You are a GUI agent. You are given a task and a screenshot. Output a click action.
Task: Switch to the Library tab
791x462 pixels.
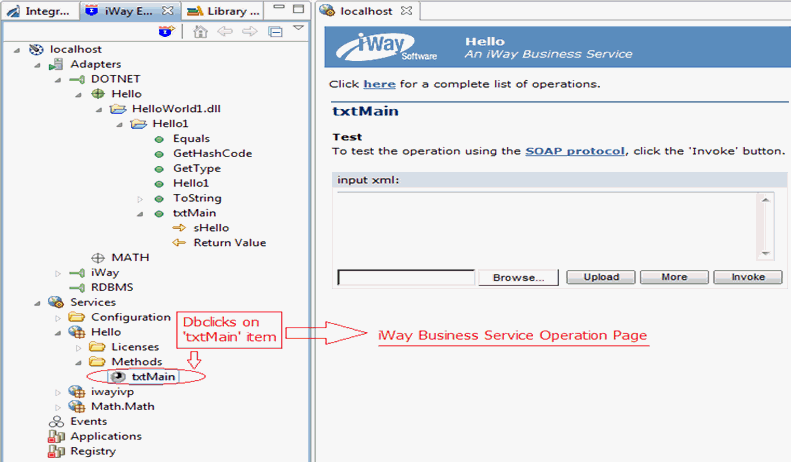[222, 11]
